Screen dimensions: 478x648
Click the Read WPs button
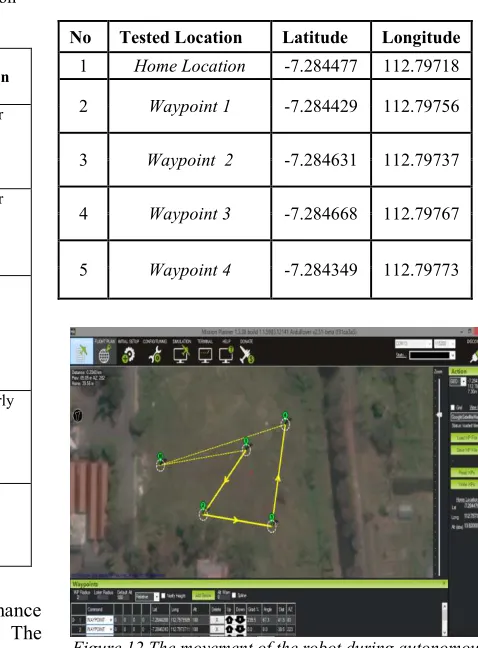464,472
